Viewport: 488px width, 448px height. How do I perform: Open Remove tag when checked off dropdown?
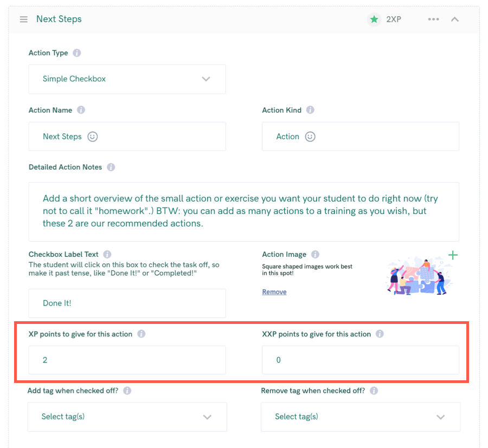tap(361, 417)
